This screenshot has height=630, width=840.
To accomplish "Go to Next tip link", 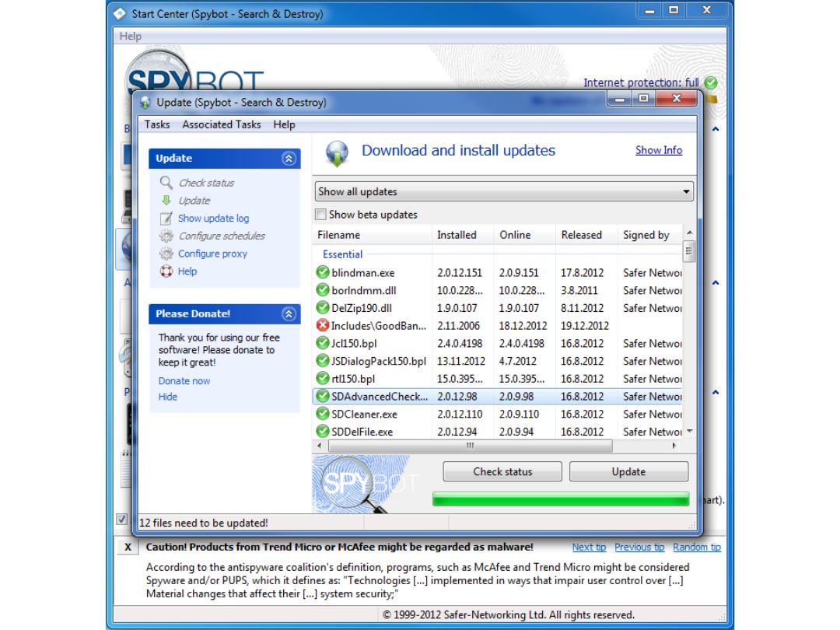I will coord(589,547).
